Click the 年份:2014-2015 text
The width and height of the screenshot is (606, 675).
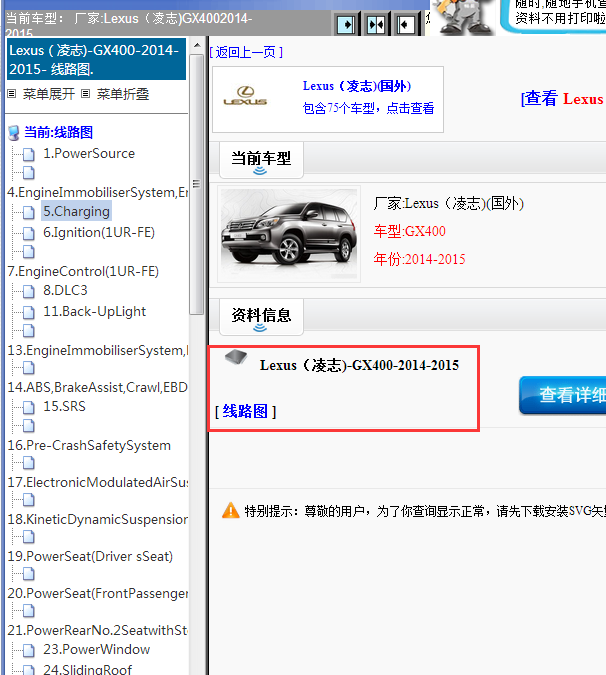pyautogui.click(x=419, y=259)
